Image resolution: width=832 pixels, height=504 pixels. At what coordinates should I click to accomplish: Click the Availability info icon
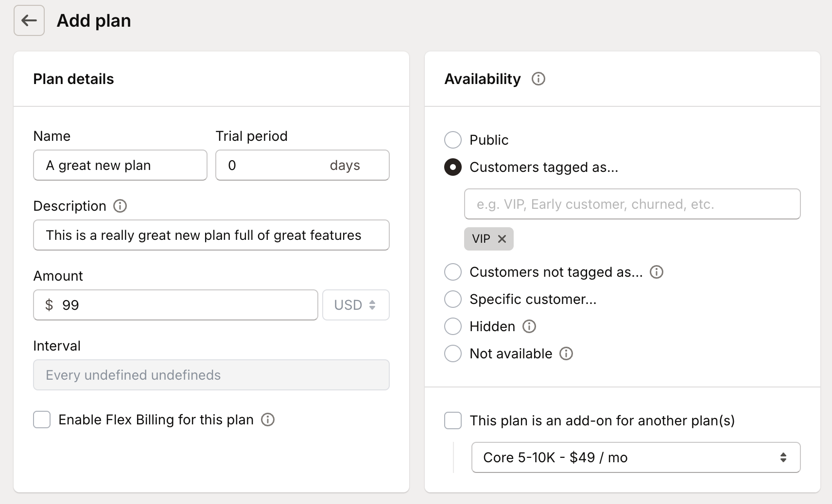coord(538,79)
